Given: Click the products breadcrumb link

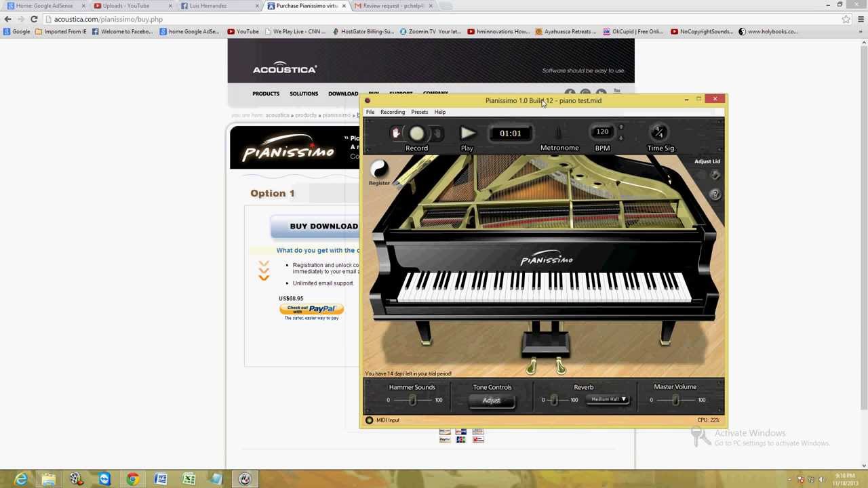Looking at the screenshot, I should [306, 115].
